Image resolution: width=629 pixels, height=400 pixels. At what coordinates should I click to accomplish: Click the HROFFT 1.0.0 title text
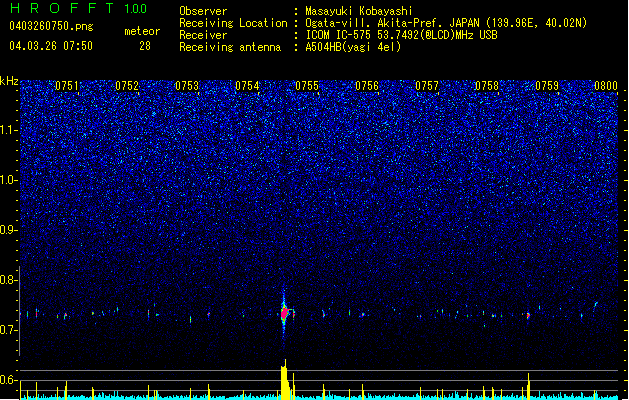78,8
